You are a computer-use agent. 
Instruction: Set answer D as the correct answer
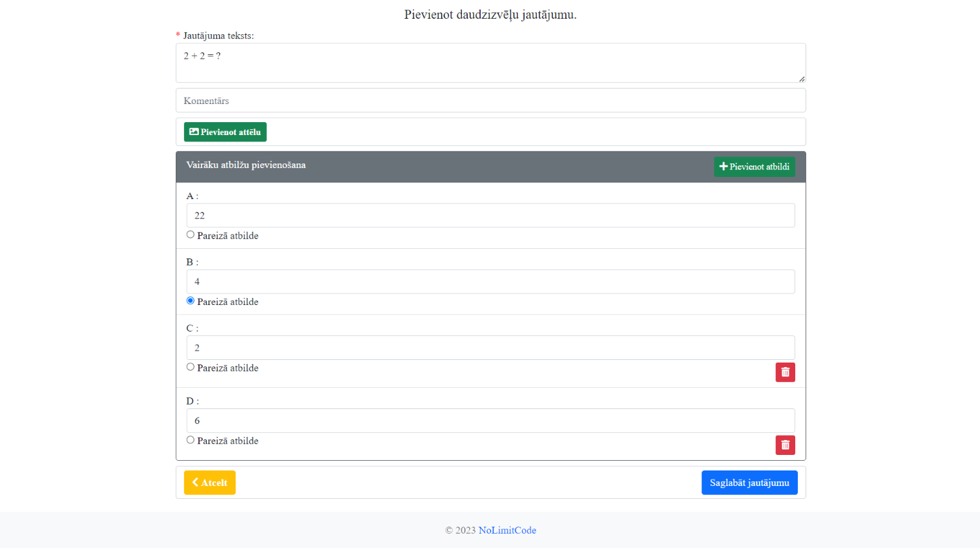tap(191, 440)
